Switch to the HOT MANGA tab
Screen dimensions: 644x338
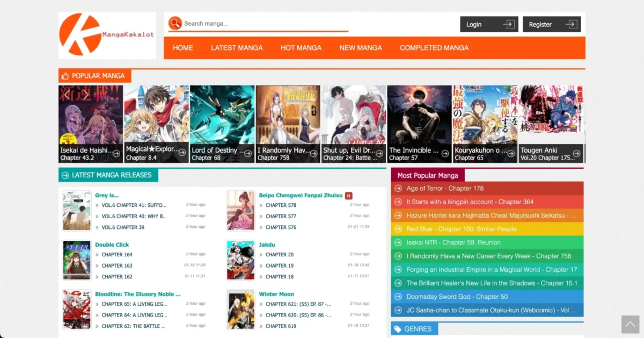301,48
